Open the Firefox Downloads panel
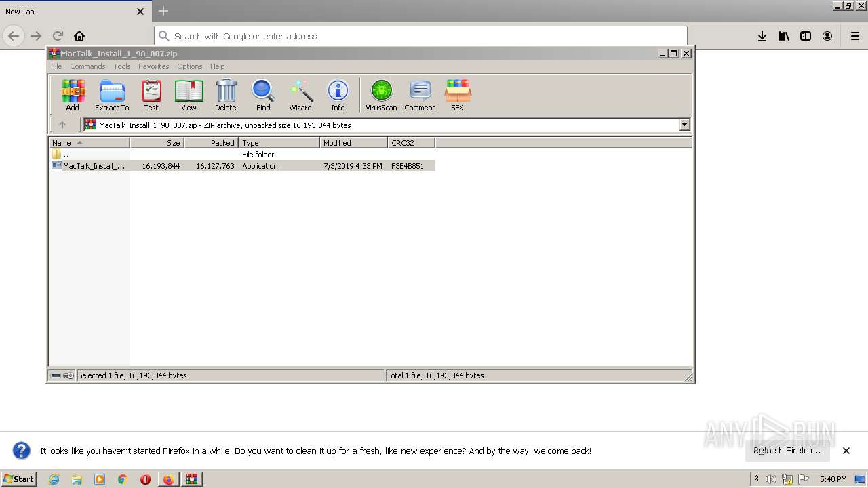 (762, 36)
